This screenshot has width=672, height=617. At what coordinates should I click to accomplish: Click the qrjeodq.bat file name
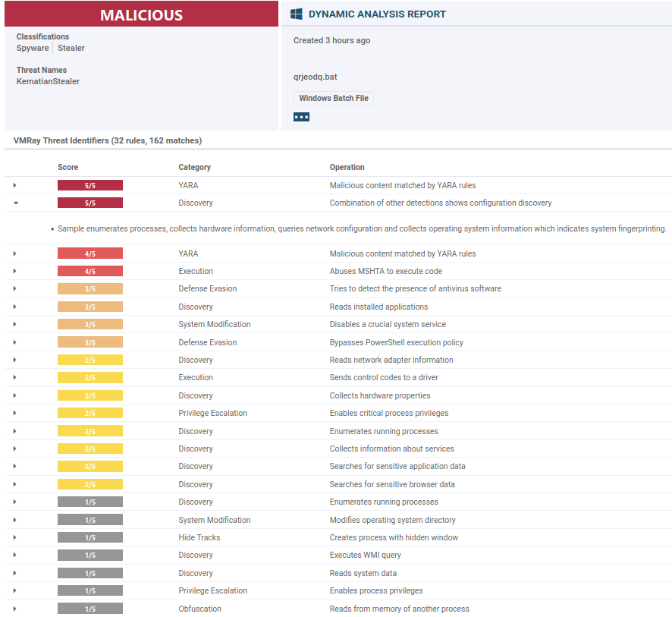pos(315,77)
